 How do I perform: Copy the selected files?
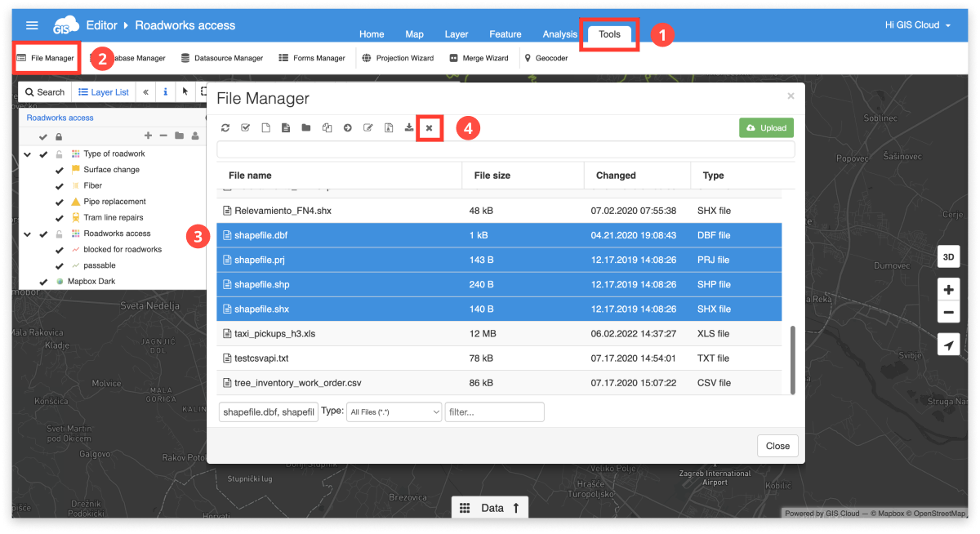pyautogui.click(x=327, y=127)
